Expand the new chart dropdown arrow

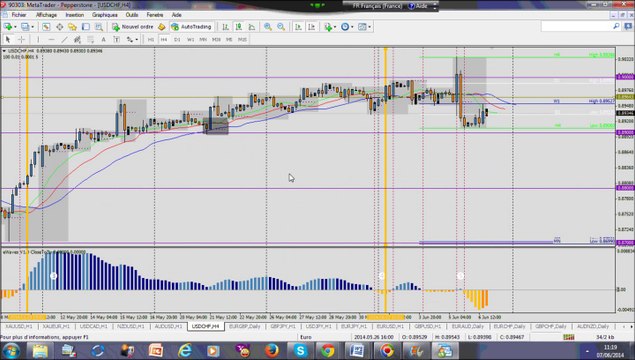pyautogui.click(x=15, y=27)
